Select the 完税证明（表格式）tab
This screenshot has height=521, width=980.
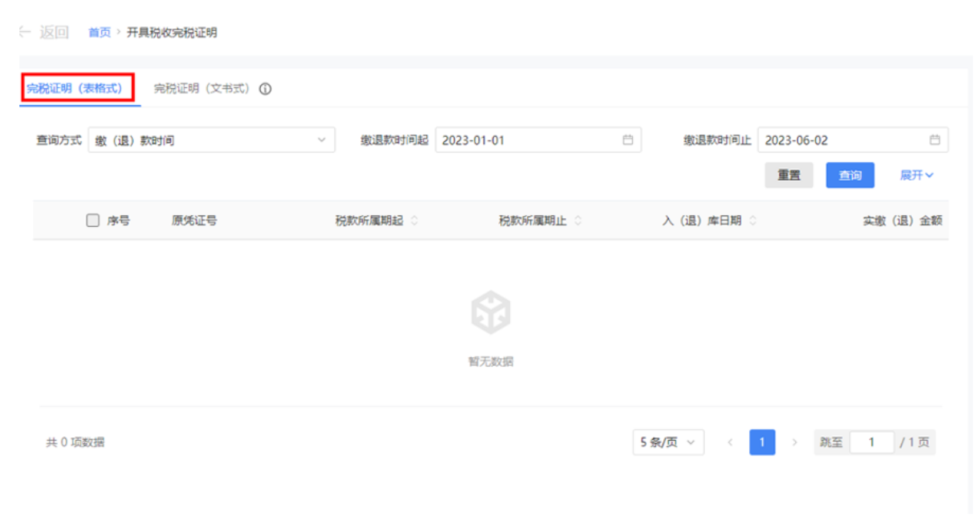[x=75, y=88]
